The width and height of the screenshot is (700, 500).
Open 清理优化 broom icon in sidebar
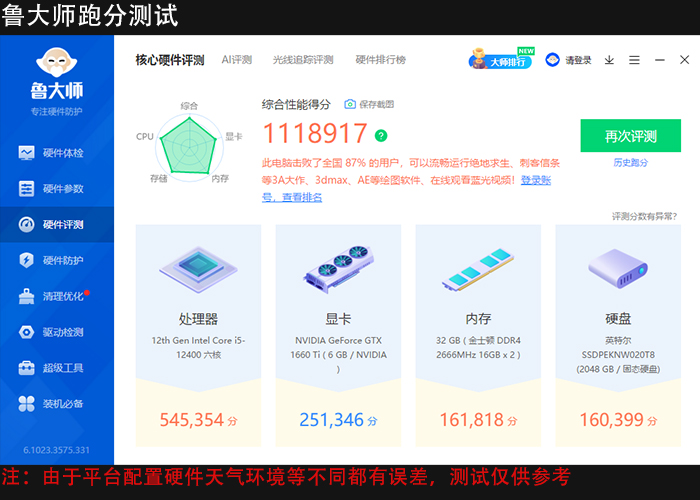click(26, 296)
